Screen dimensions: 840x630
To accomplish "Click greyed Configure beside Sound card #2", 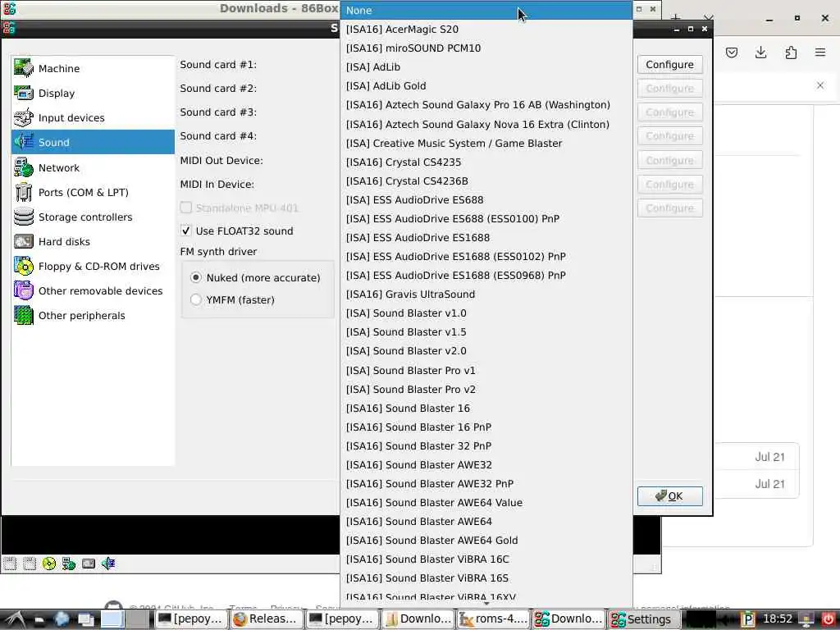I will [669, 89].
